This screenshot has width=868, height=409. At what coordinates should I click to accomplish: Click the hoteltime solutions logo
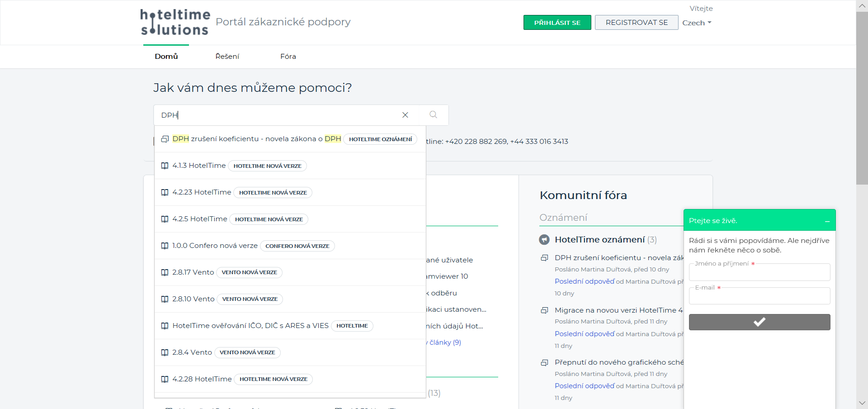[x=175, y=22]
